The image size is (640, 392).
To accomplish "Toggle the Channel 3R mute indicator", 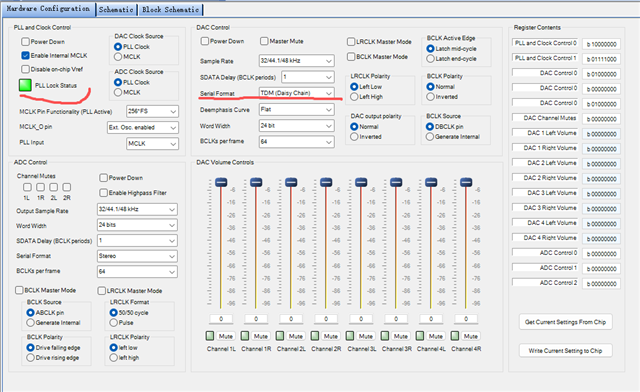I will (384, 336).
